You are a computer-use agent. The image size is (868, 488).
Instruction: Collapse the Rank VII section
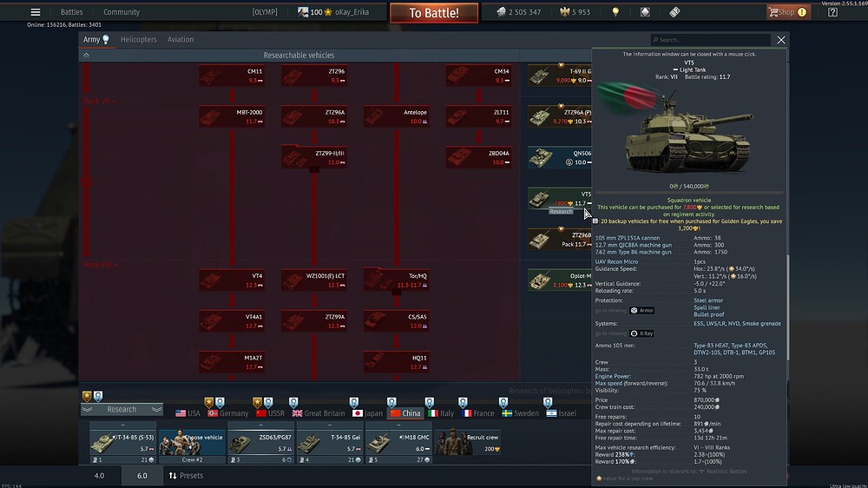[x=100, y=102]
